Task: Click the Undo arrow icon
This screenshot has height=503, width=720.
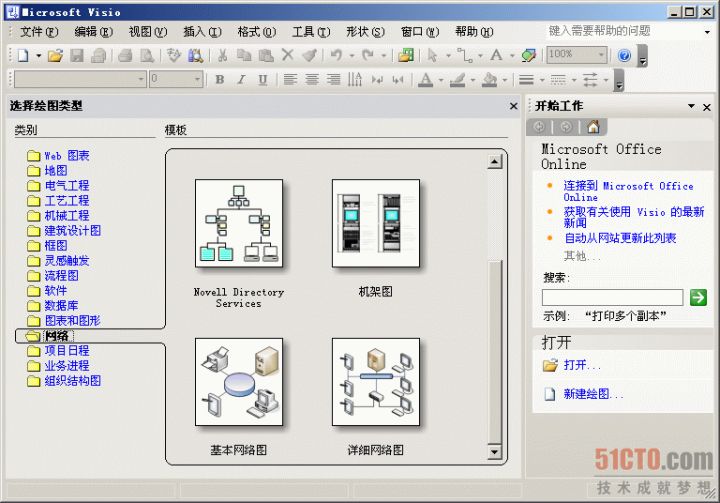Action: pyautogui.click(x=337, y=56)
